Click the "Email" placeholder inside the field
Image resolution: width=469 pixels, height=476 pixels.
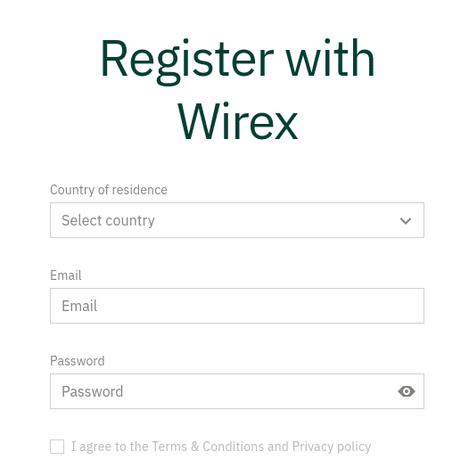(x=79, y=306)
